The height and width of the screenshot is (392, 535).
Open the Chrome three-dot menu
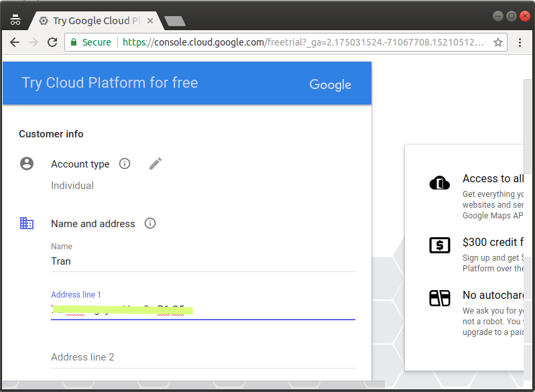[x=520, y=42]
